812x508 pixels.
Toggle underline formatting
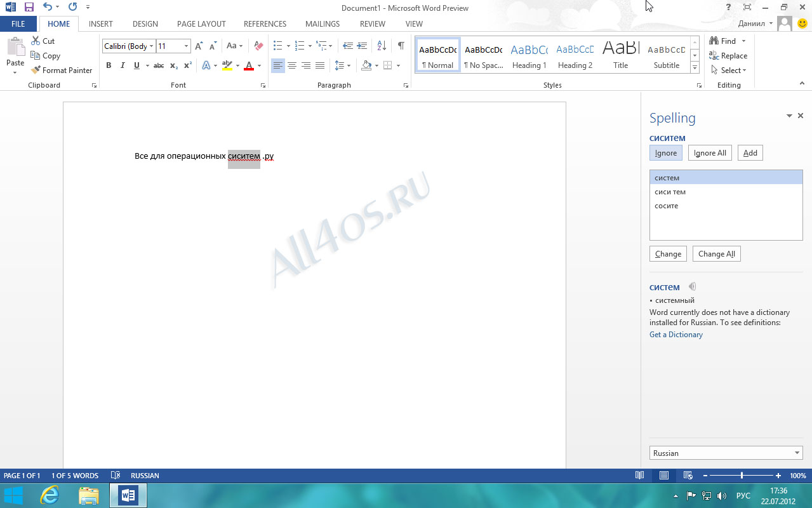(136, 65)
